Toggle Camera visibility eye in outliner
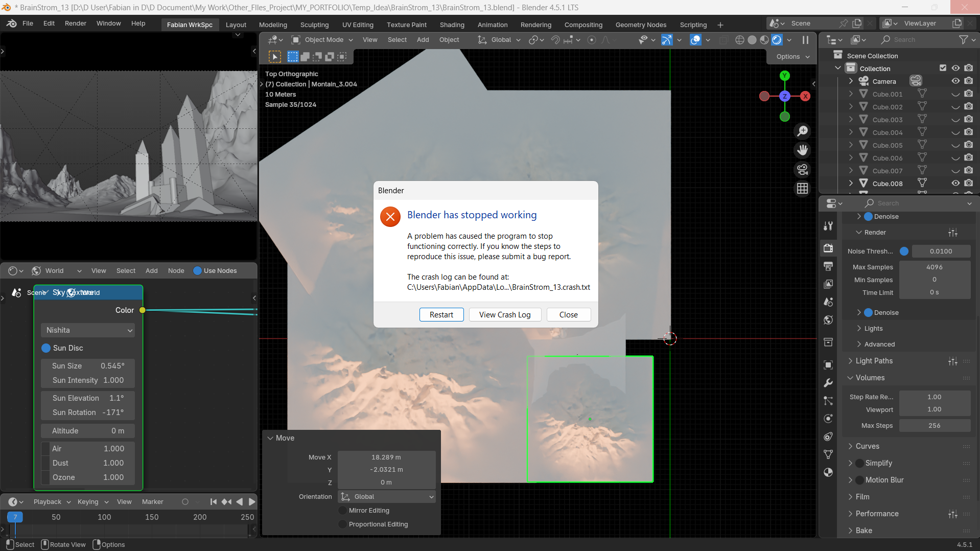Viewport: 980px width, 551px height. pyautogui.click(x=955, y=81)
